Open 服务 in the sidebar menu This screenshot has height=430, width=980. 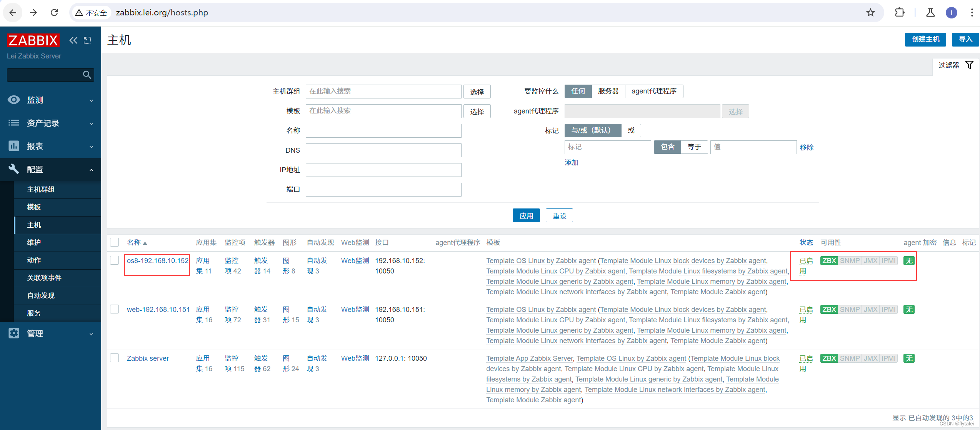pos(58,313)
